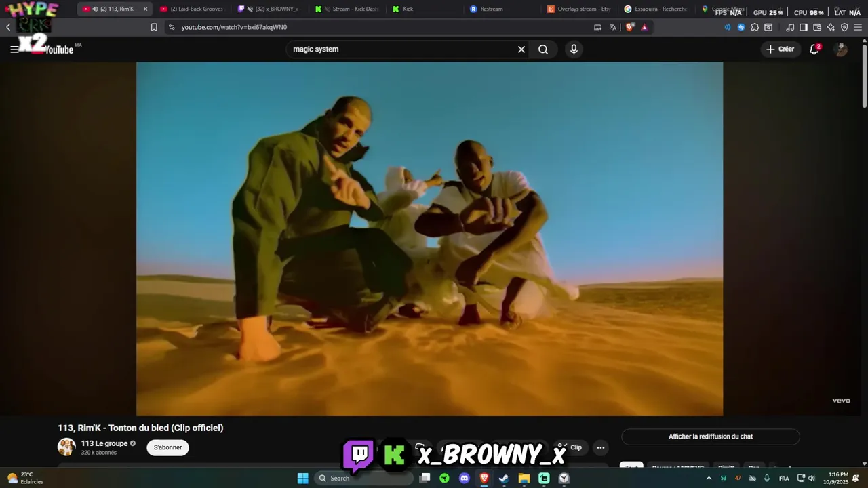Start voice search with the microphone
Screen dimensions: 868x488
point(574,49)
